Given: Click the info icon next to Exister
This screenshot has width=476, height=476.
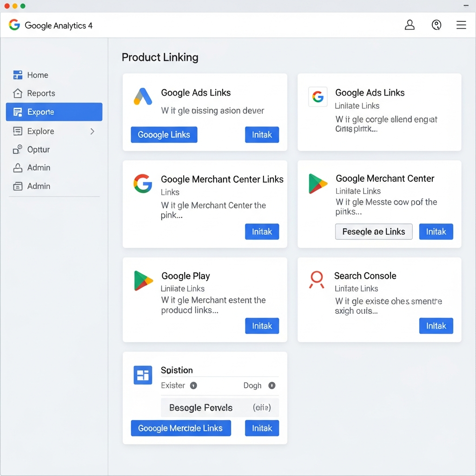Looking at the screenshot, I should click(194, 385).
